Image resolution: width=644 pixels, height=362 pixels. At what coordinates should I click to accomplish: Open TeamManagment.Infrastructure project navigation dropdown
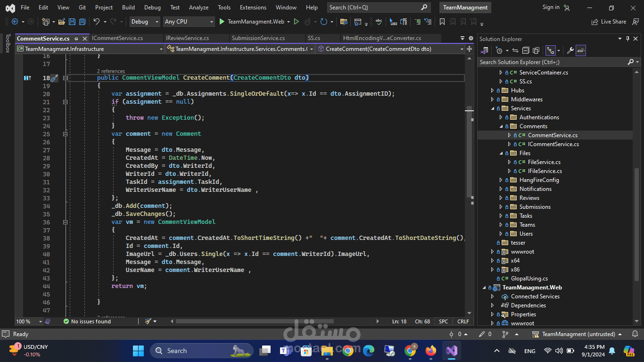click(x=90, y=49)
